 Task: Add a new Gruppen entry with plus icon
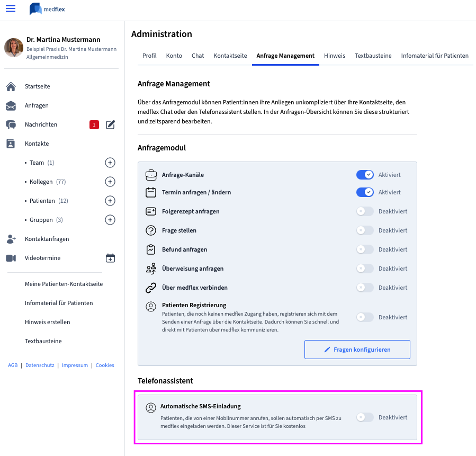point(110,220)
